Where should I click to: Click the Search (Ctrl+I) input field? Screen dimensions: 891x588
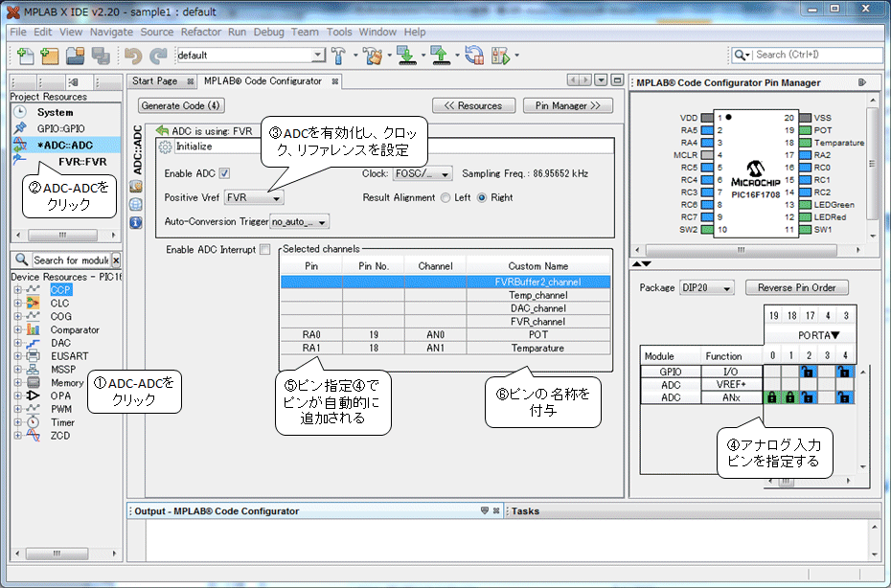[x=816, y=56]
